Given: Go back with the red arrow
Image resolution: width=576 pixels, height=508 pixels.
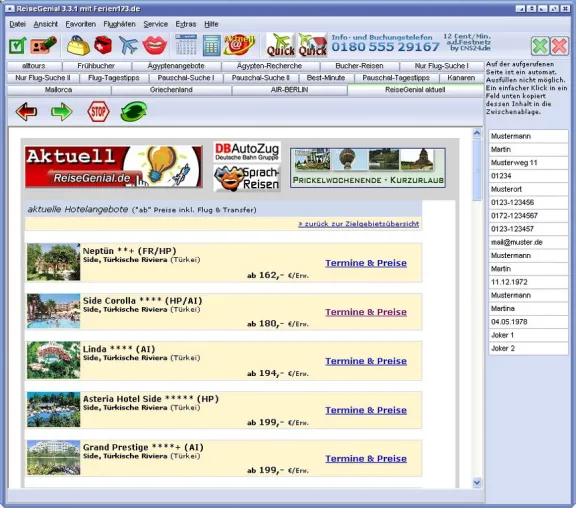Looking at the screenshot, I should 26,112.
